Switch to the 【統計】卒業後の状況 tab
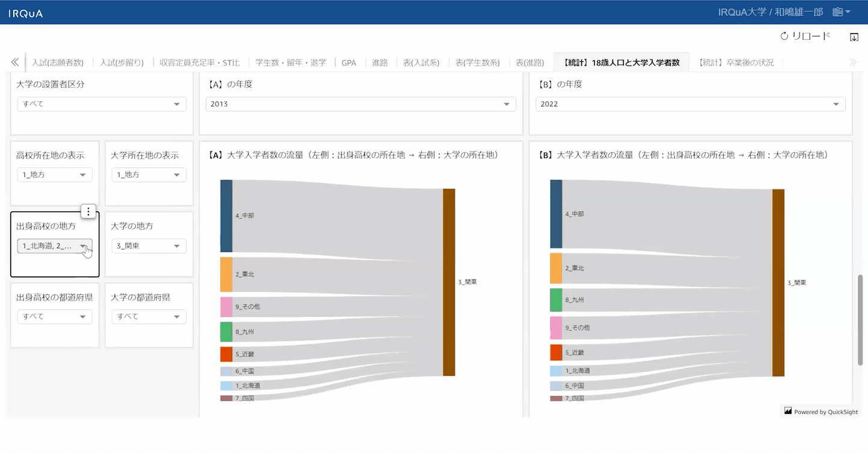 coord(736,63)
